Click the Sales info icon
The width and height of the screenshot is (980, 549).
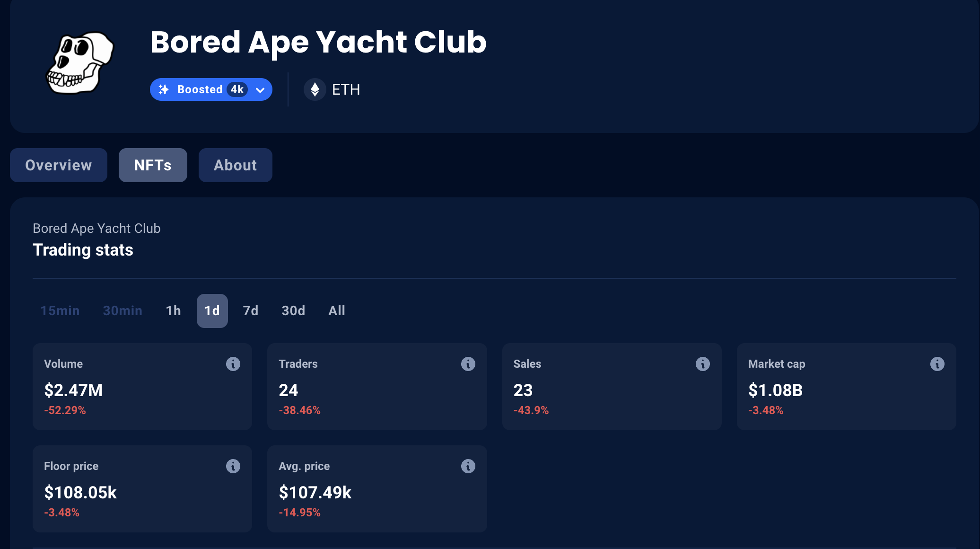[703, 363]
